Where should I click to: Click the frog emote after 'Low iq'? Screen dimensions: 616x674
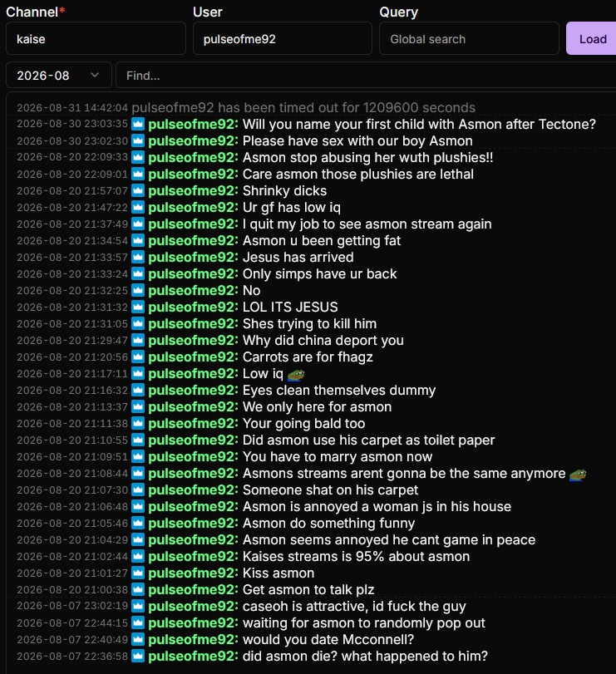click(296, 375)
